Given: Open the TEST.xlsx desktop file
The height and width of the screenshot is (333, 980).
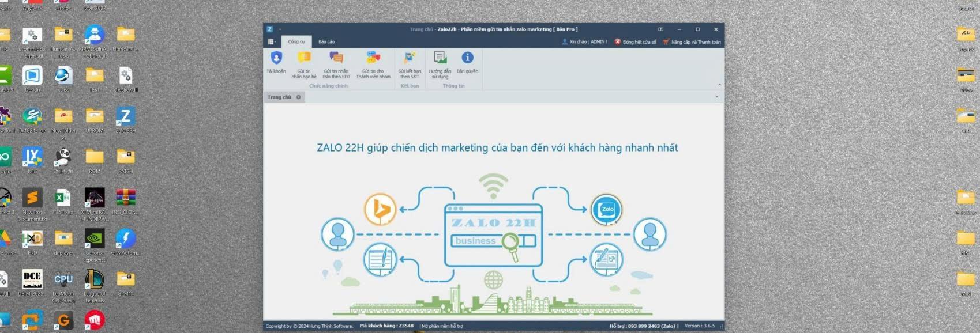Looking at the screenshot, I should tap(63, 200).
